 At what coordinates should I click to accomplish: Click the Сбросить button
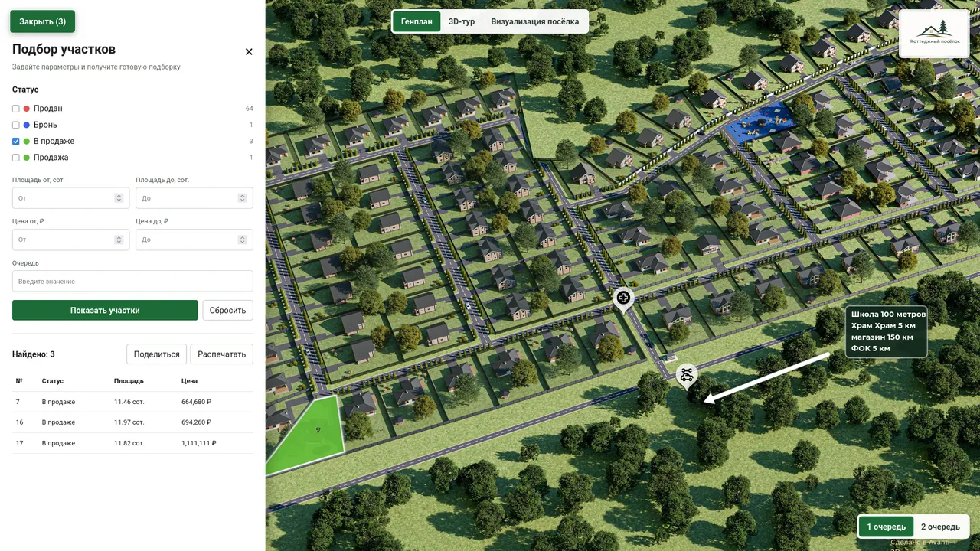(x=227, y=310)
